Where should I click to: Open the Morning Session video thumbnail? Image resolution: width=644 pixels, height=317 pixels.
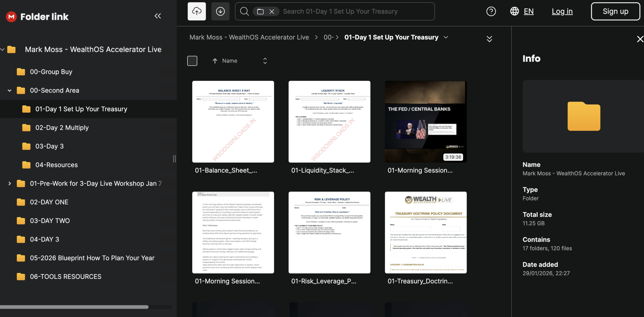click(x=426, y=122)
